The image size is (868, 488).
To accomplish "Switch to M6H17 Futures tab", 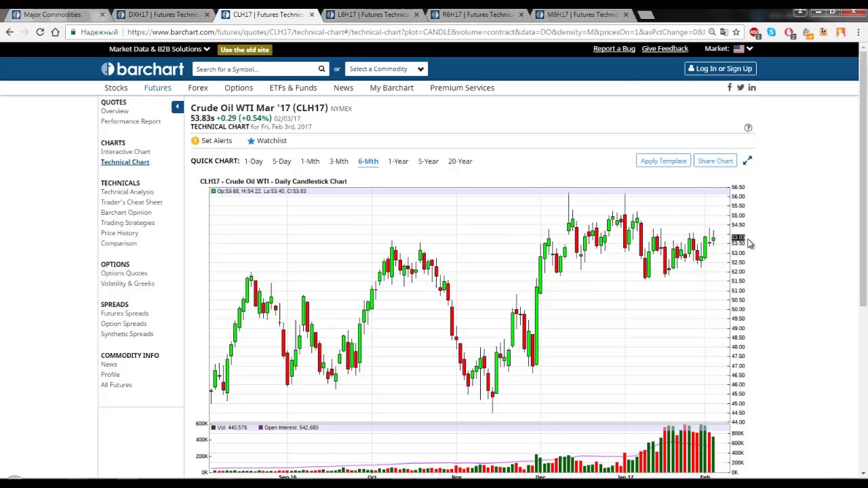I will [582, 14].
